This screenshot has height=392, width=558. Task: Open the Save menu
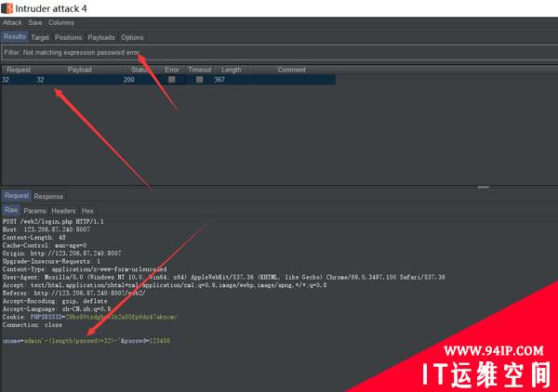pos(35,22)
